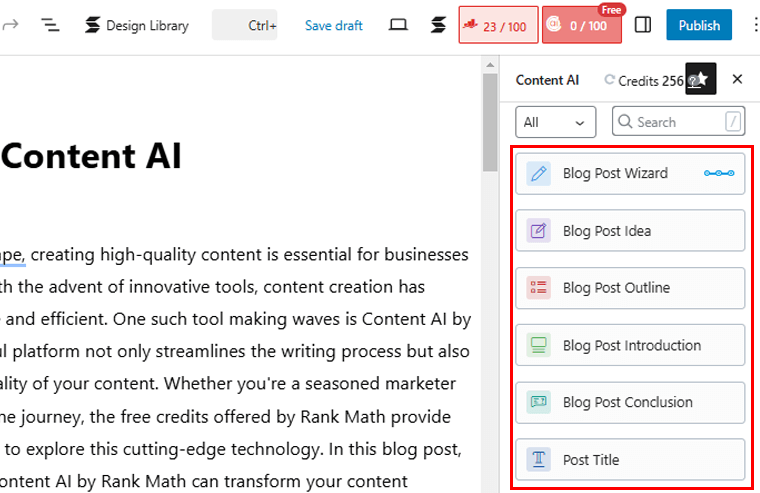Viewport: 760px width, 493px height.
Task: Click the options menu dots beside Publish
Action: [756, 25]
